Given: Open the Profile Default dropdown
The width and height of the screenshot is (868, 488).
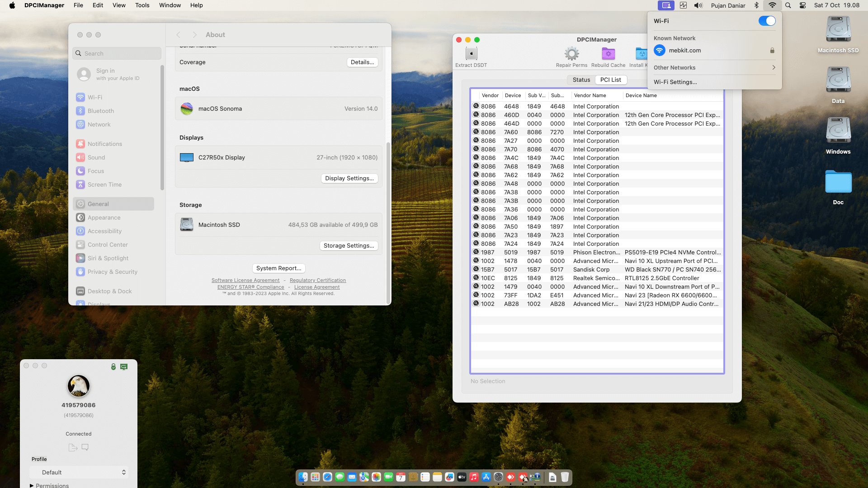Looking at the screenshot, I should 79,472.
